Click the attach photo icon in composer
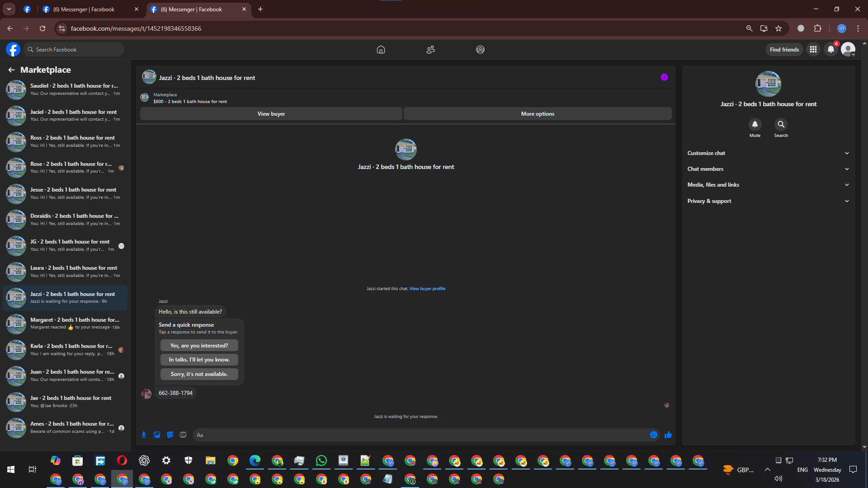Image resolution: width=868 pixels, height=488 pixels. click(x=157, y=435)
